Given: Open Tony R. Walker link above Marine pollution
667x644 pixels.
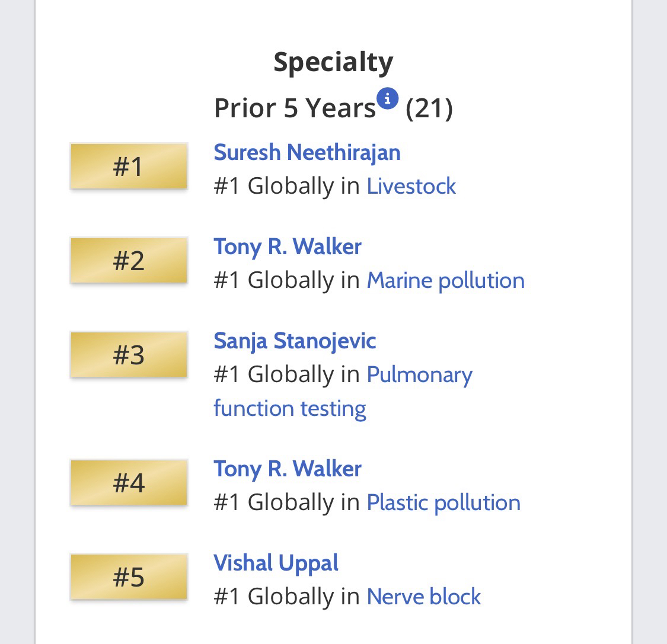Looking at the screenshot, I should [x=287, y=246].
